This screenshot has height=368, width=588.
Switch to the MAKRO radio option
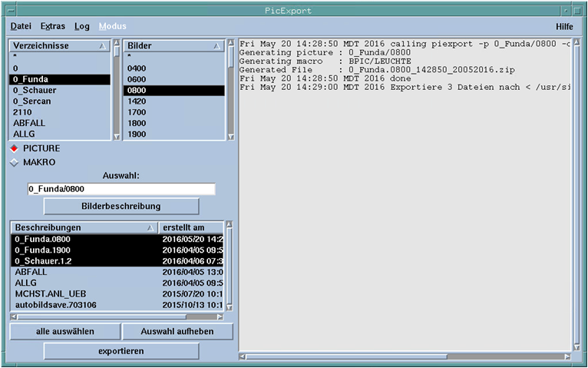pyautogui.click(x=14, y=162)
